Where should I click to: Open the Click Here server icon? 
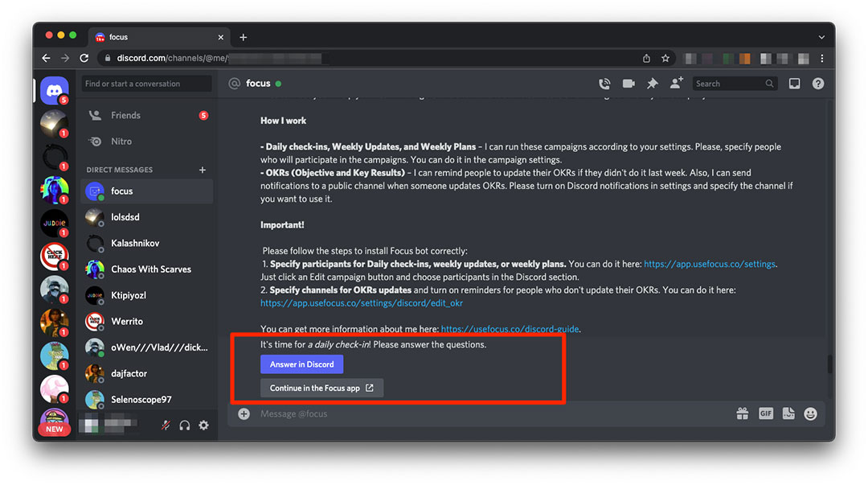(x=55, y=256)
